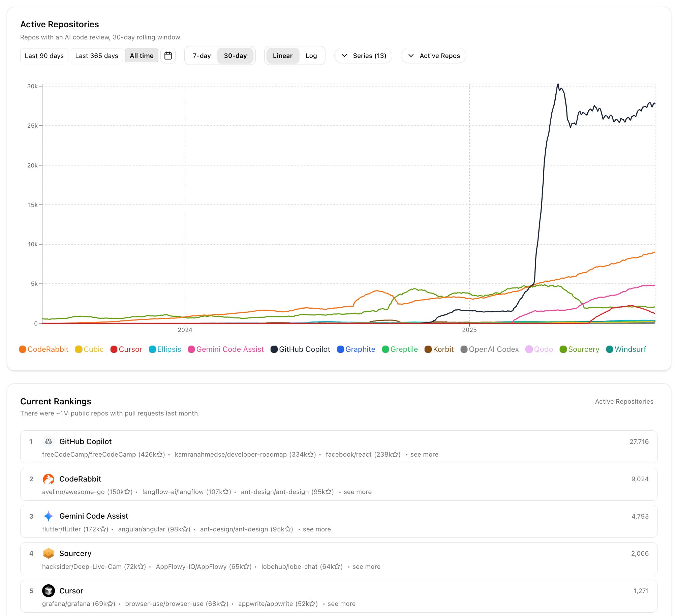Click the Sourcery cube logo icon
Viewport: 676px width, 616px height.
click(x=49, y=553)
